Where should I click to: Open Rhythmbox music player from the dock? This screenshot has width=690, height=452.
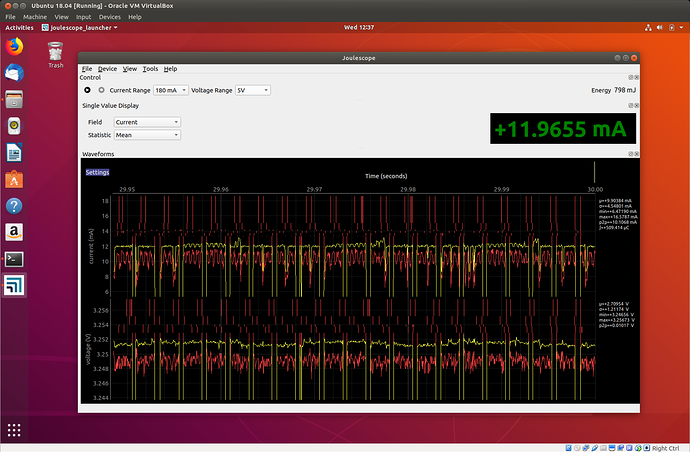click(x=14, y=126)
